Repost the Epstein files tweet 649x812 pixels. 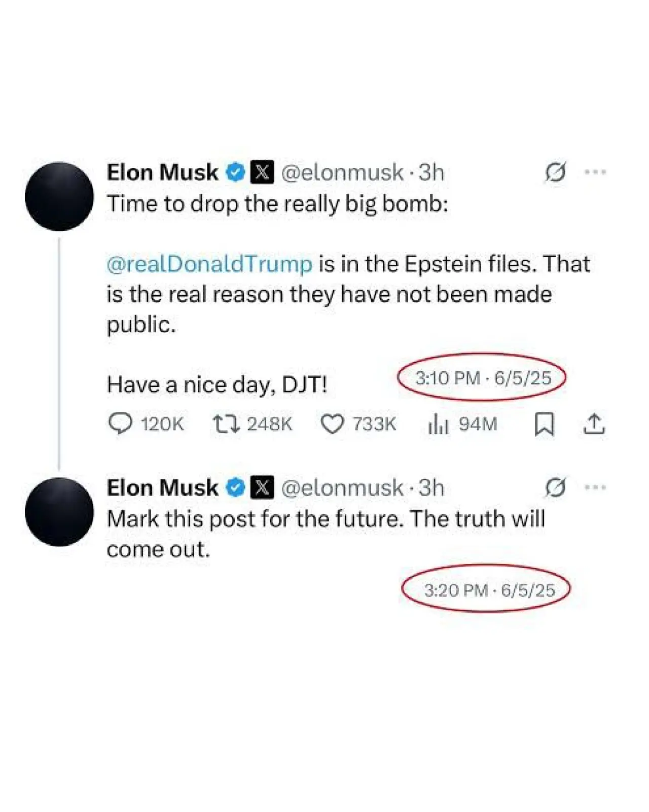226,424
